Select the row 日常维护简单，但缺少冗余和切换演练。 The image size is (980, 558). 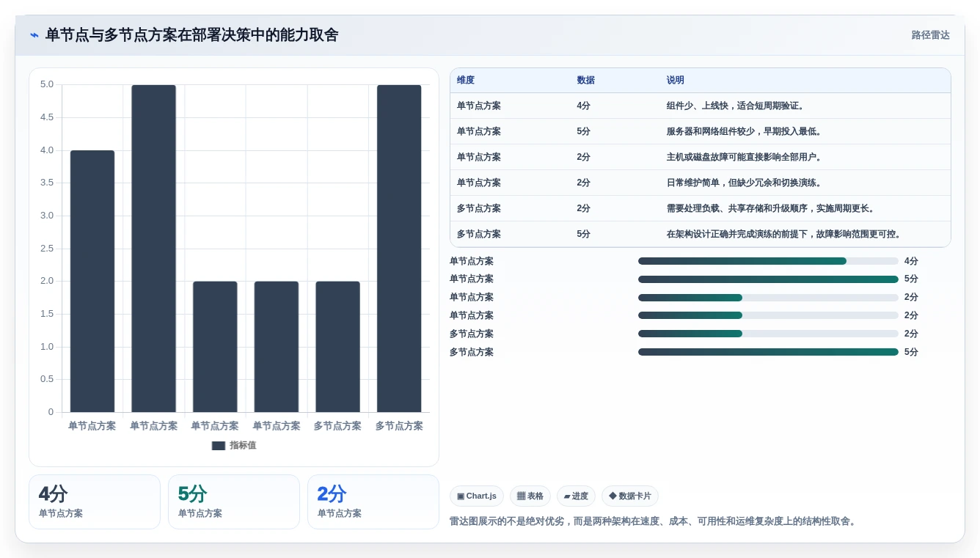(x=701, y=183)
